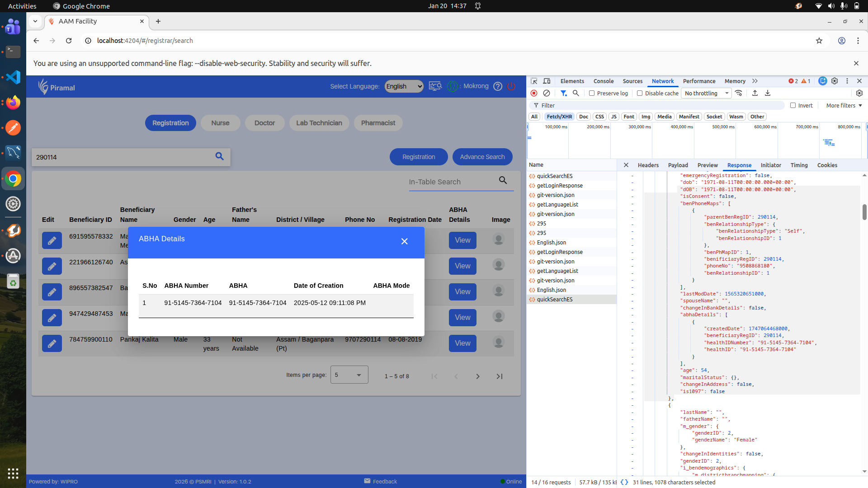This screenshot has width=868, height=488.
Task: Open the help question mark icon
Action: tap(498, 86)
